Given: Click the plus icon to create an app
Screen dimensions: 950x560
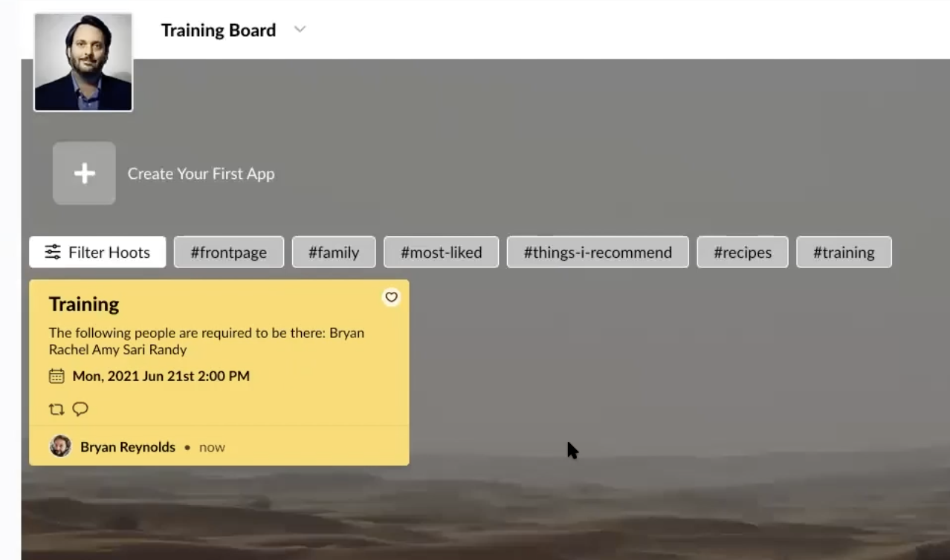Looking at the screenshot, I should (x=84, y=174).
